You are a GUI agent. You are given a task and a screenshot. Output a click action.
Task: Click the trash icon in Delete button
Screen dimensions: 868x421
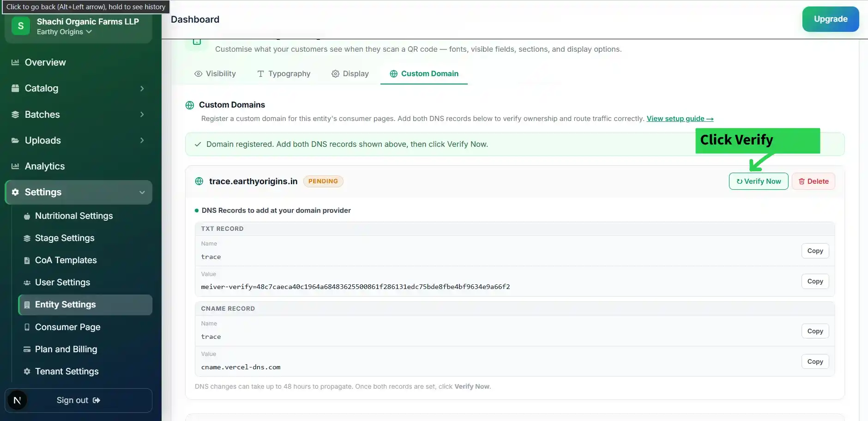click(802, 181)
